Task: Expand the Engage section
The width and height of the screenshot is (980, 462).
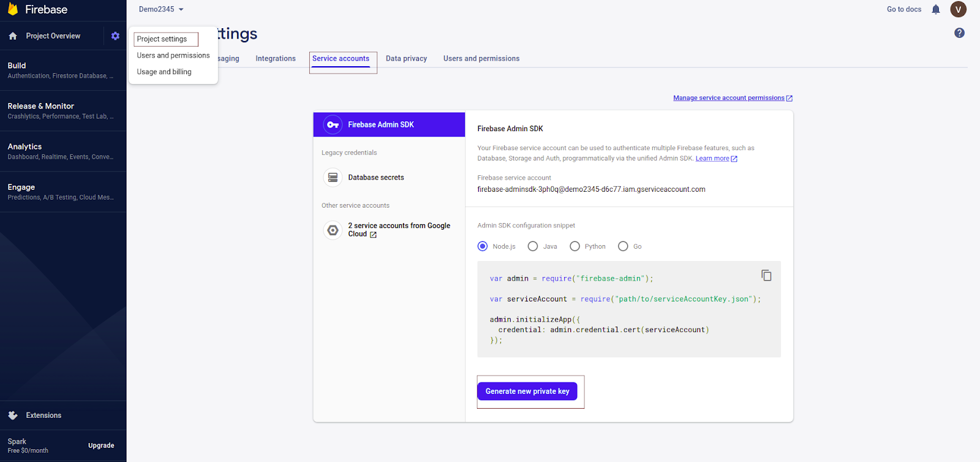Action: tap(63, 192)
